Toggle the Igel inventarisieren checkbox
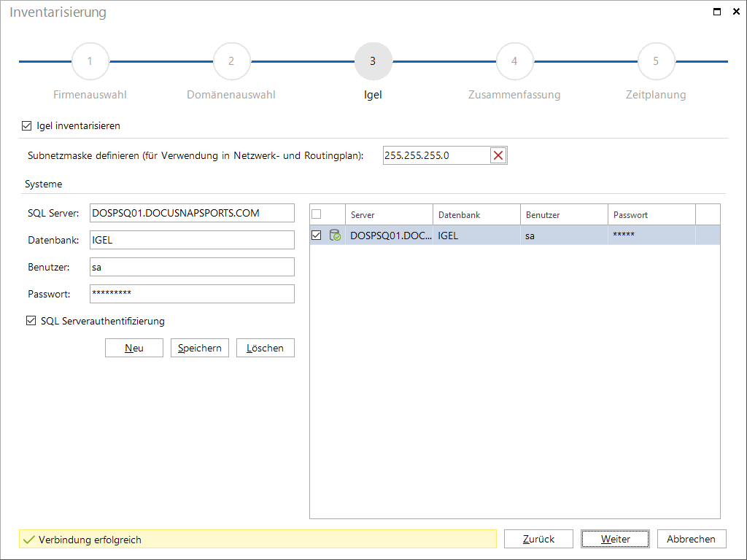This screenshot has height=560, width=747. point(27,125)
